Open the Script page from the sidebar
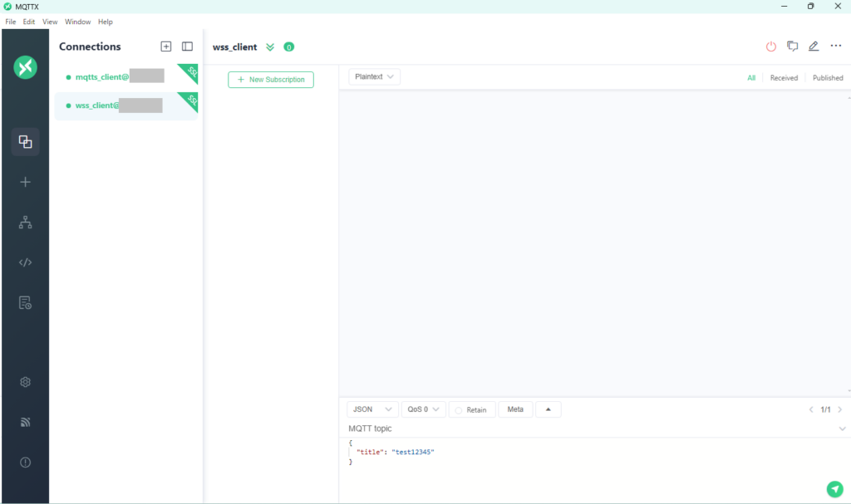 click(x=25, y=262)
